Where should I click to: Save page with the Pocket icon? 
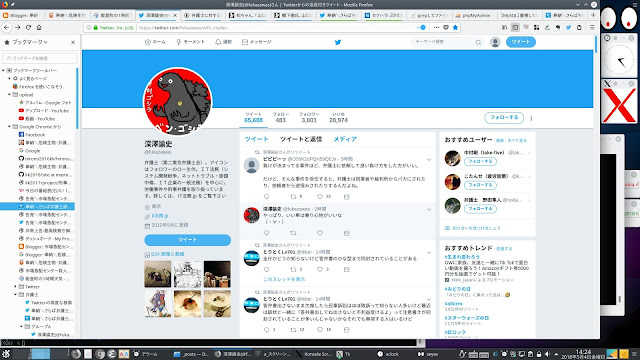coord(446,27)
